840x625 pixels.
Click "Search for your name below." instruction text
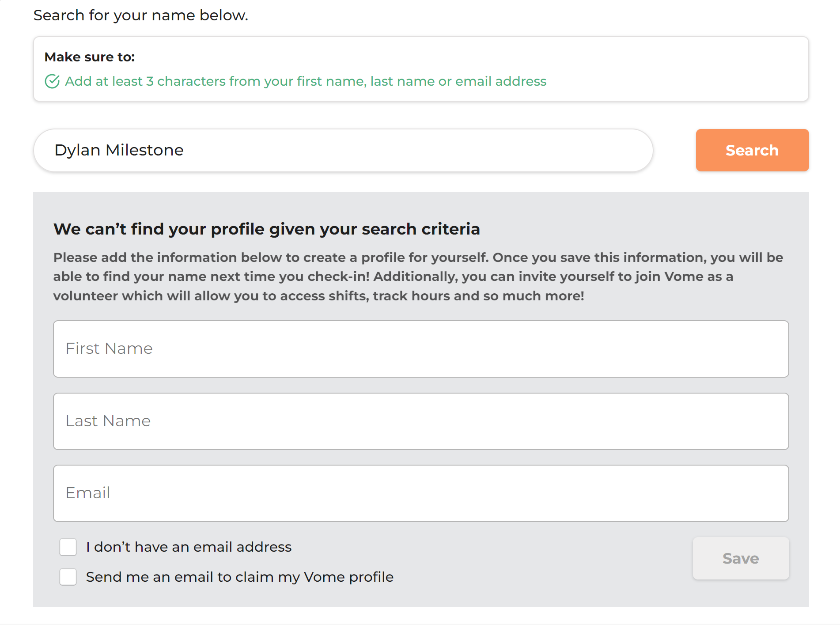point(140,15)
